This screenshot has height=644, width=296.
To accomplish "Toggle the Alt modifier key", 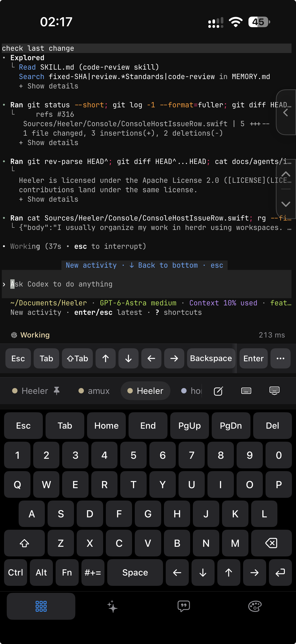I will tap(41, 572).
